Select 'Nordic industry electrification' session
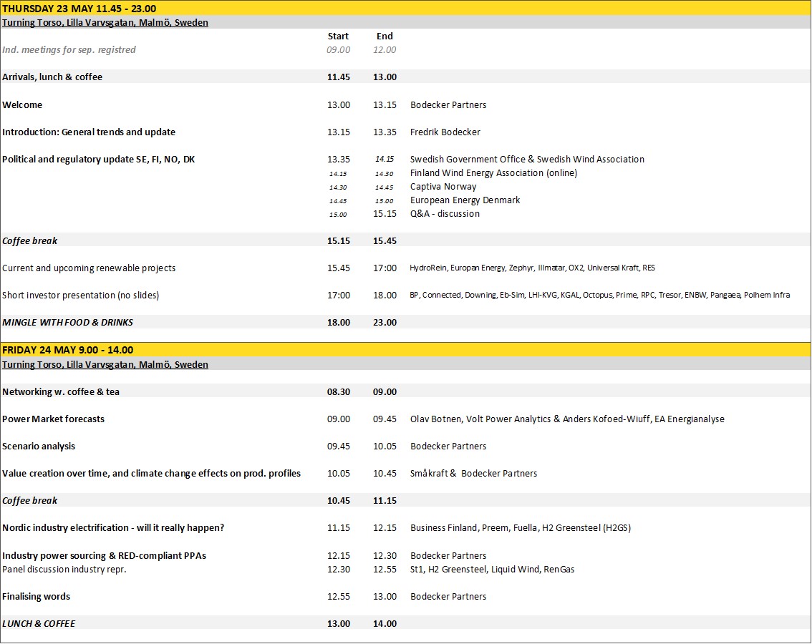812x644 pixels. (113, 527)
